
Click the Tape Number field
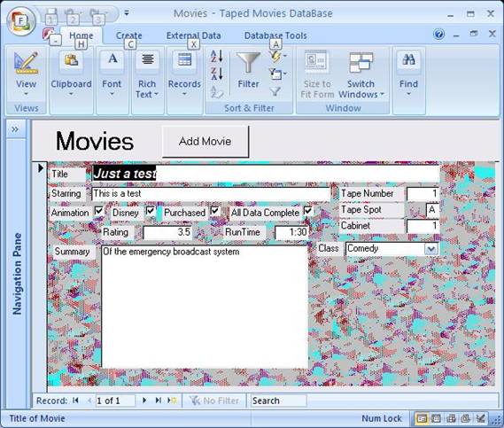[423, 193]
